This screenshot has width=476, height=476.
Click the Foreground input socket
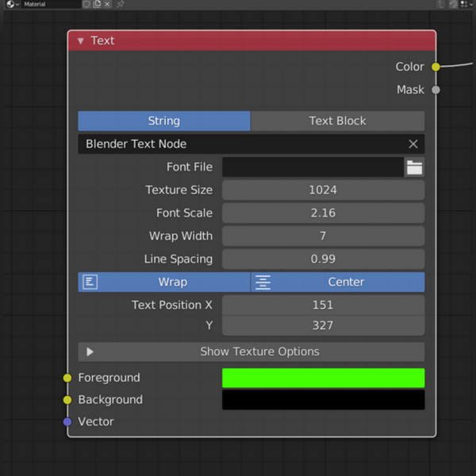click(67, 378)
